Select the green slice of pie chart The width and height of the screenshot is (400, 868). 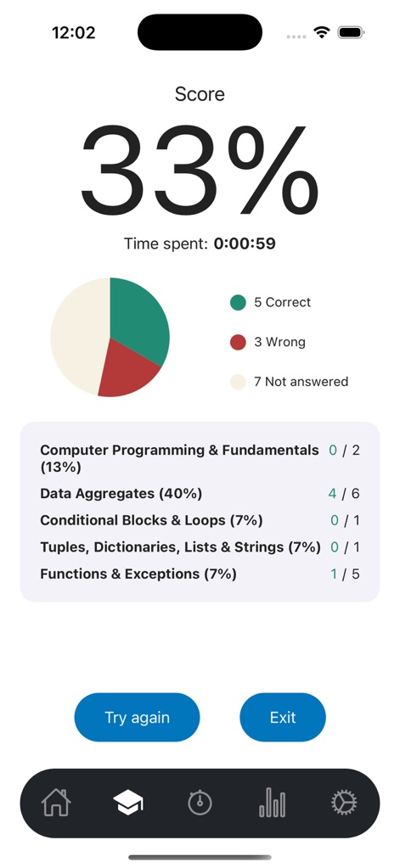click(x=138, y=321)
